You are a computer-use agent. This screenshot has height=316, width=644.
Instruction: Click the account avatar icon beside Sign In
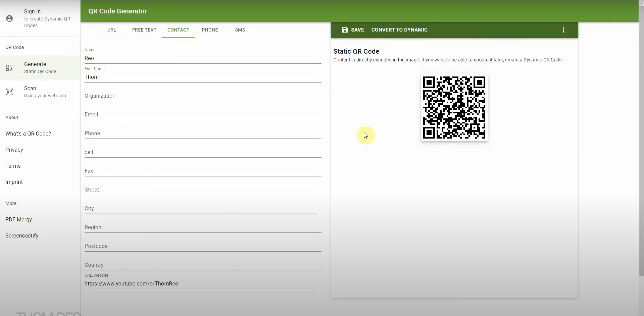(9, 18)
